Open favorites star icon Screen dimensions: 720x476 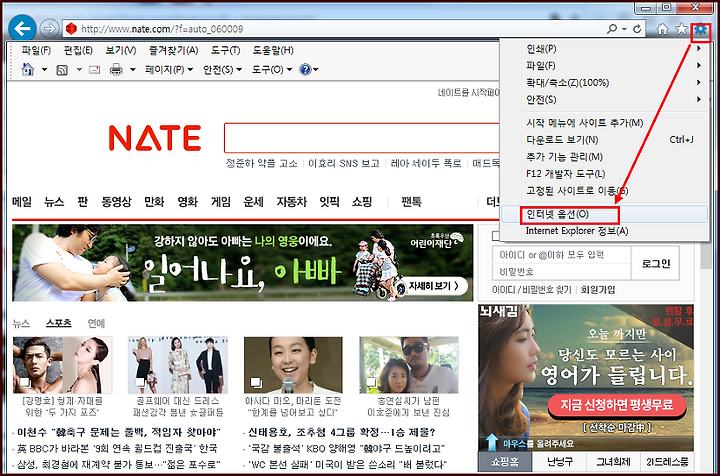[x=681, y=29]
